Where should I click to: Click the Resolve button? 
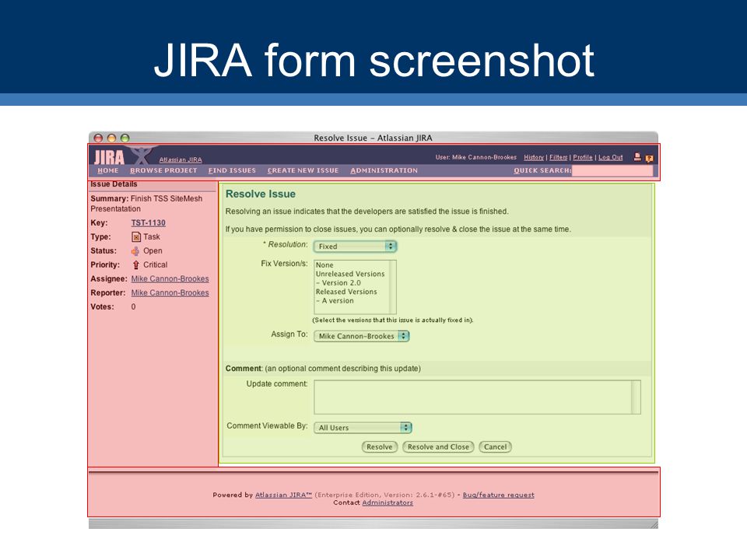click(380, 447)
